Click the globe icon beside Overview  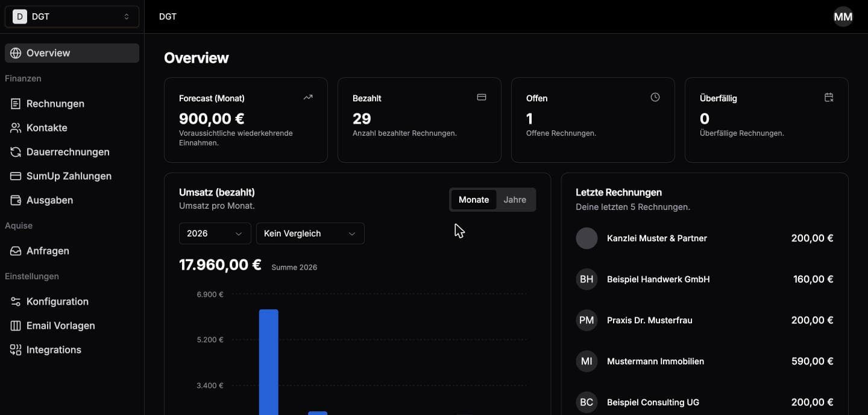click(x=16, y=53)
